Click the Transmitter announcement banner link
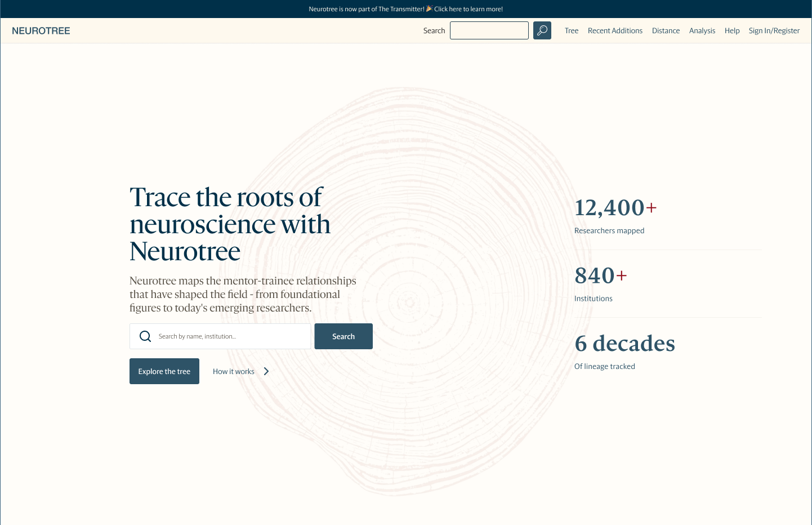The image size is (812, 525). coord(405,9)
